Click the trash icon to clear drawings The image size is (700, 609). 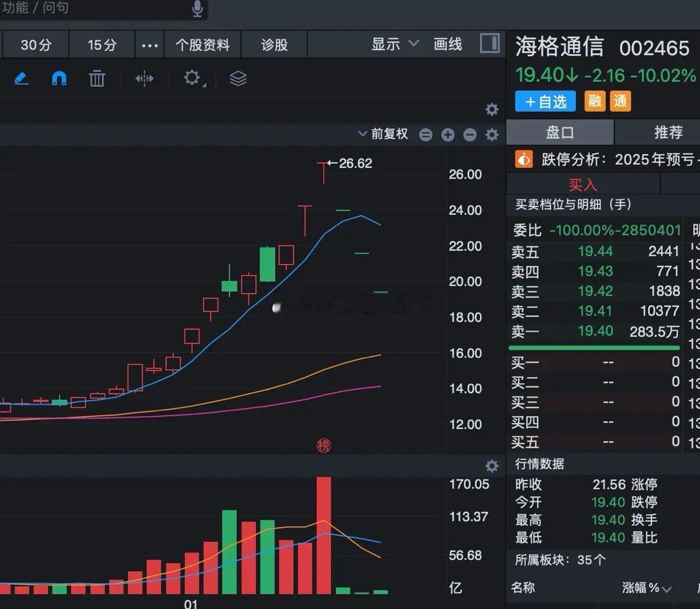click(97, 78)
